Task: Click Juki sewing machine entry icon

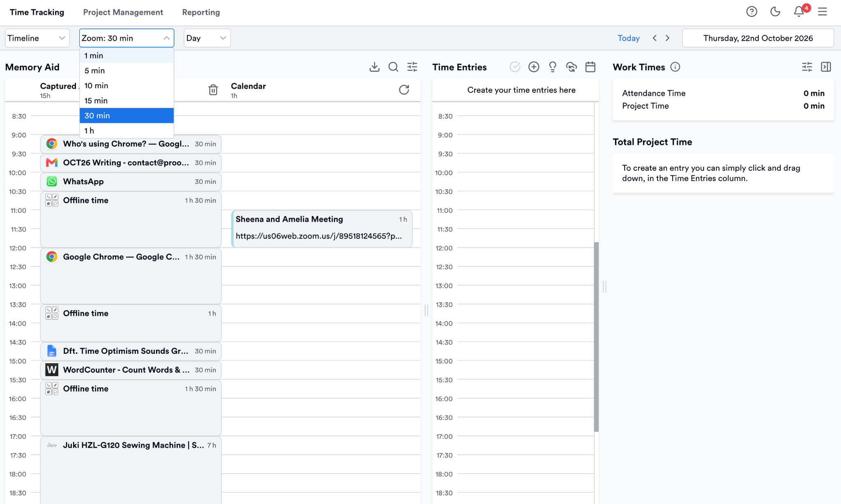Action: point(52,445)
